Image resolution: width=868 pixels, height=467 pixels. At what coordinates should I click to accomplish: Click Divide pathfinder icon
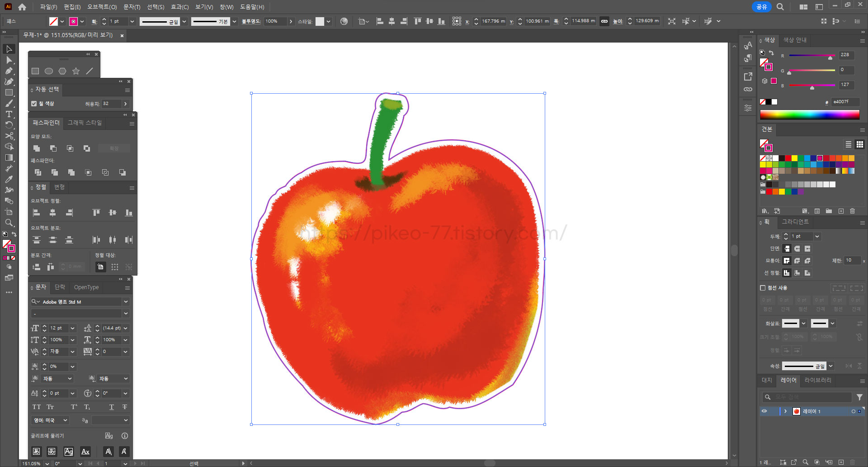tap(38, 172)
